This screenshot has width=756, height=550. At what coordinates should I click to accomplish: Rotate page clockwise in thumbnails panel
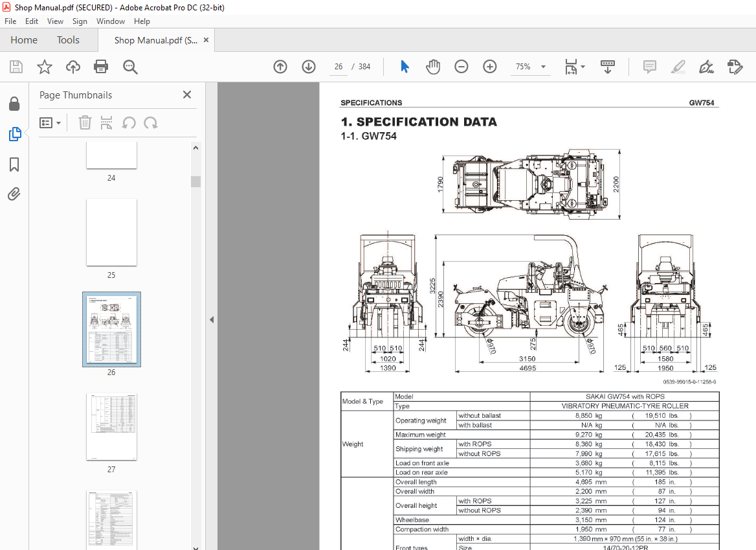click(x=150, y=122)
